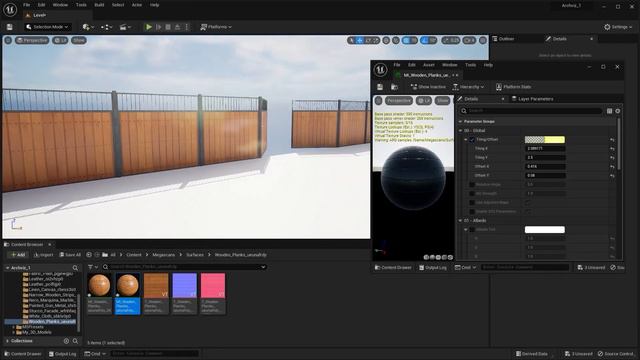640x360 pixels.
Task: Reset the Offset Y parameter to its default value
Action: tap(612, 176)
